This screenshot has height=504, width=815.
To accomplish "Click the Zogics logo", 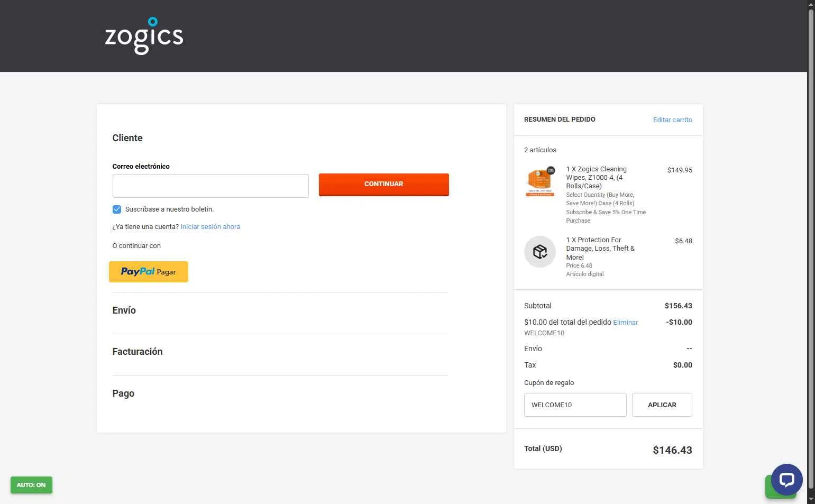I will point(144,36).
